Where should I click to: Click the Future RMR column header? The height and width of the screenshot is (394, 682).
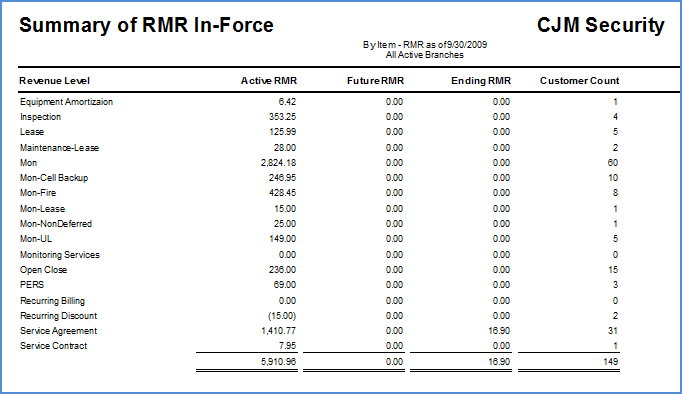tap(375, 81)
